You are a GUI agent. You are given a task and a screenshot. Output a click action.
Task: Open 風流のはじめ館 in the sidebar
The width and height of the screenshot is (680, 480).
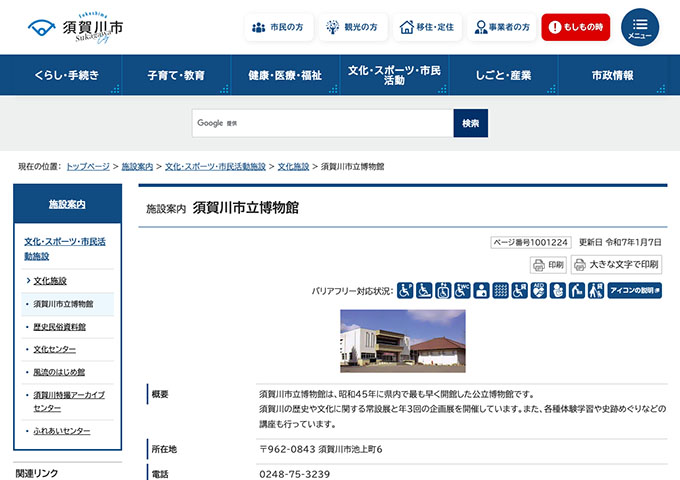point(59,372)
